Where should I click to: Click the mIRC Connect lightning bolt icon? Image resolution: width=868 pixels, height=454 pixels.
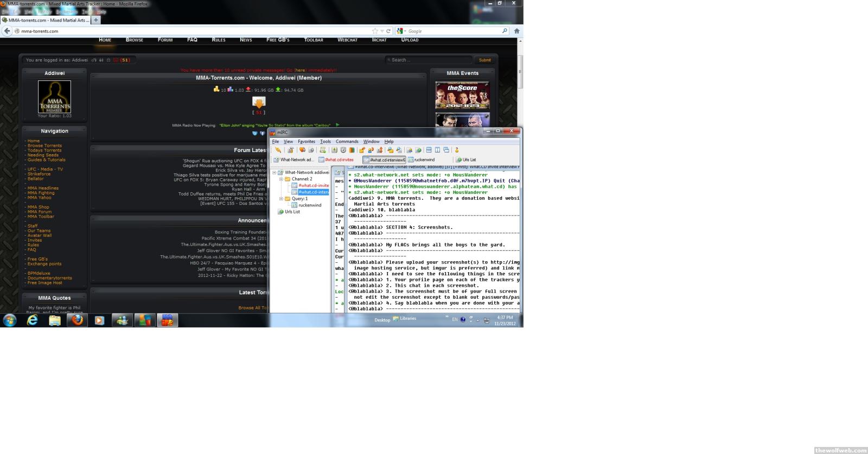pyautogui.click(x=278, y=150)
